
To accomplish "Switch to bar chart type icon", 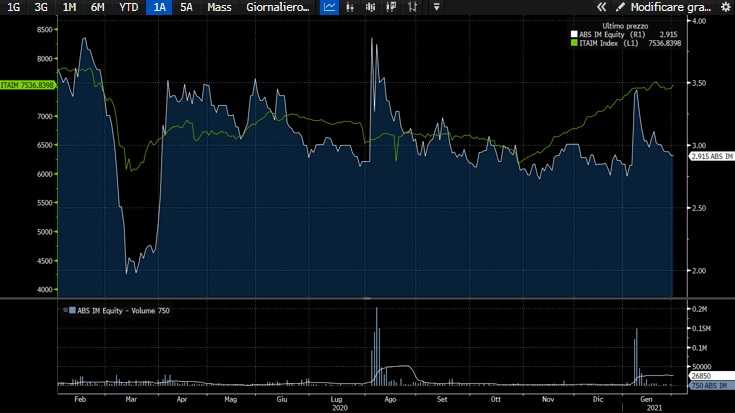I will coord(351,7).
